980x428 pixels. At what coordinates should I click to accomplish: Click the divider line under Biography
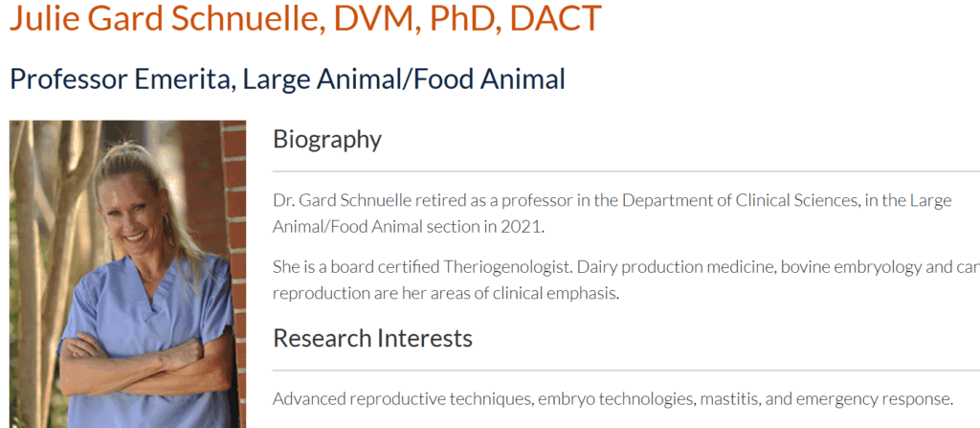coord(626,170)
